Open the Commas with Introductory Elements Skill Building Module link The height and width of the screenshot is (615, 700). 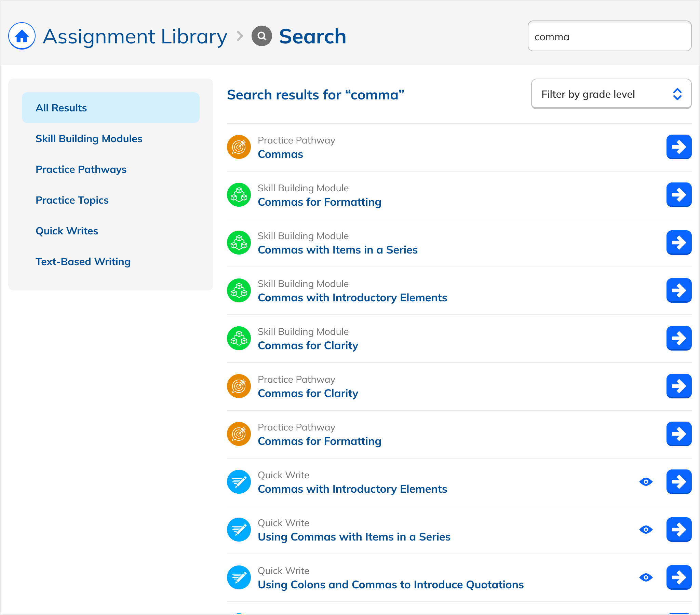tap(352, 298)
